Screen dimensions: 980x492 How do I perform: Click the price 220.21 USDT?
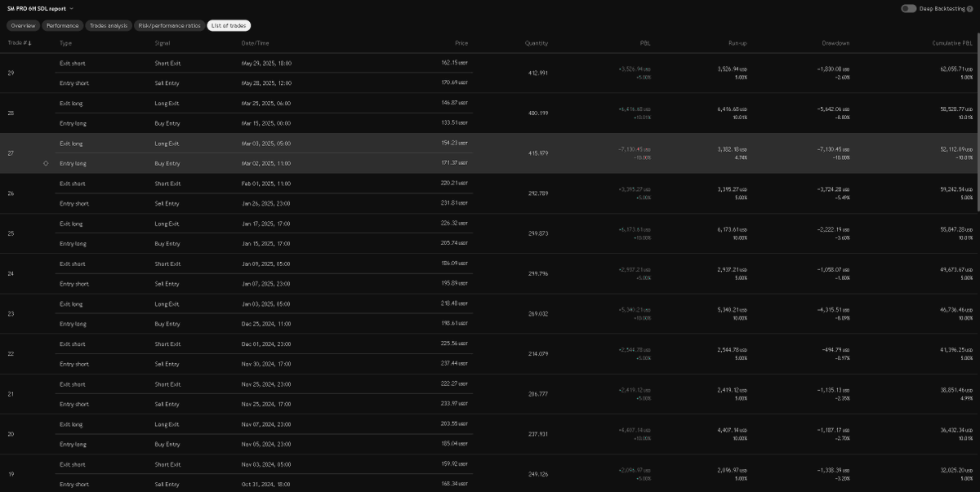(x=454, y=183)
